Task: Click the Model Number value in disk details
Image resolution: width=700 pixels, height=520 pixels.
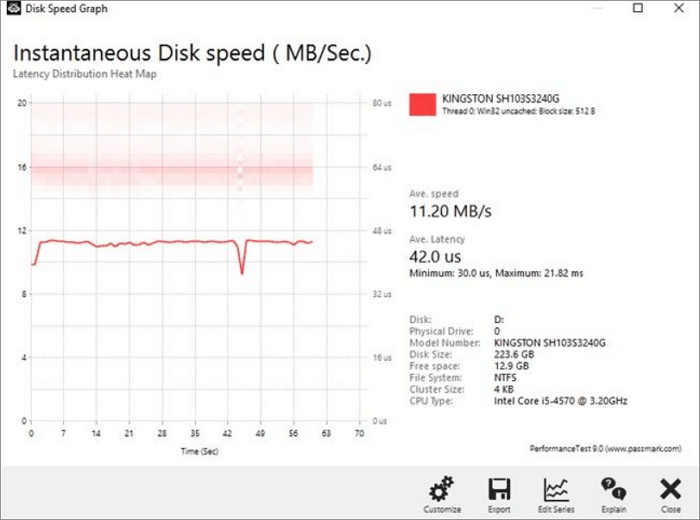Action: [550, 342]
